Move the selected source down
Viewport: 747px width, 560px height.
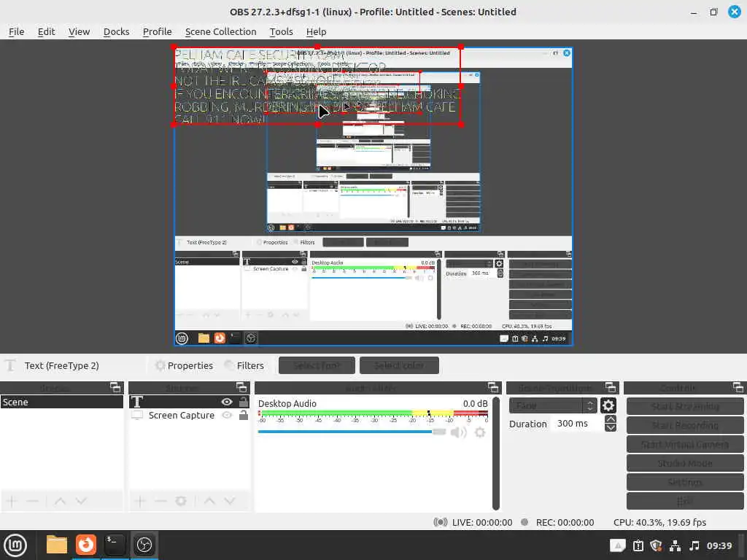(230, 501)
